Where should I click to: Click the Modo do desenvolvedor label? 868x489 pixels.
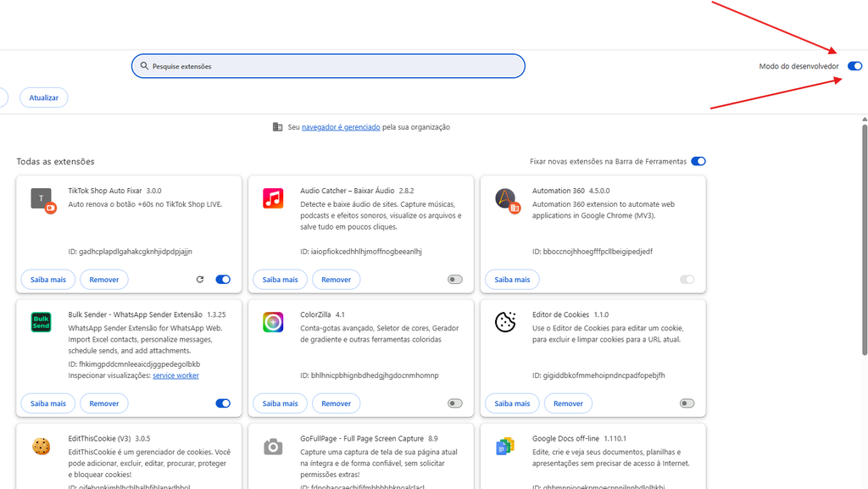point(798,66)
